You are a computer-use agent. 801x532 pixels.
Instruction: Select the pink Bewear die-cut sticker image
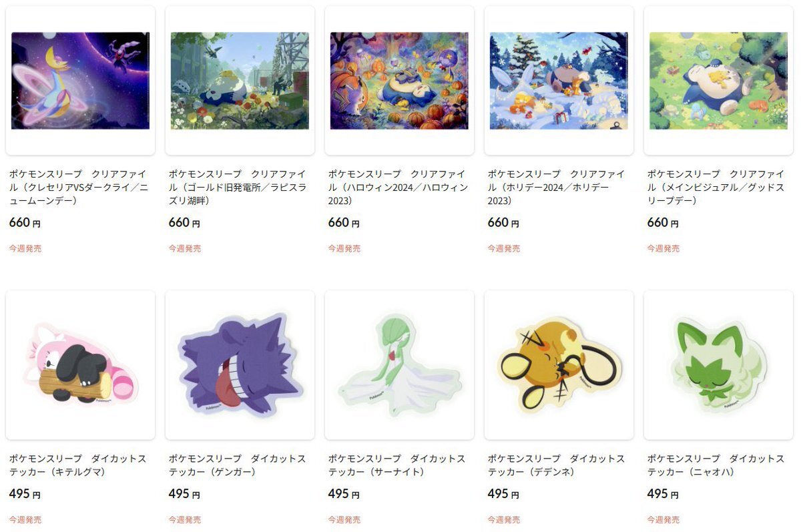[x=80, y=365]
